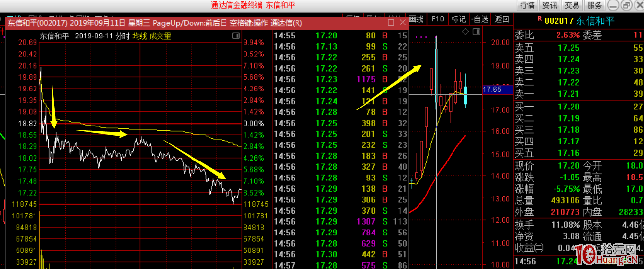Click the diamond icon above K-line chart
The width and height of the screenshot is (644, 269).
[465, 32]
